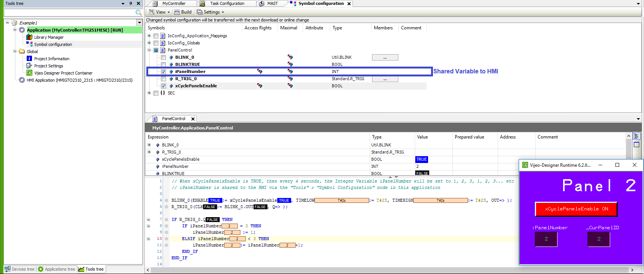
Task: Switch to the Applications tree tab
Action: coord(56,269)
